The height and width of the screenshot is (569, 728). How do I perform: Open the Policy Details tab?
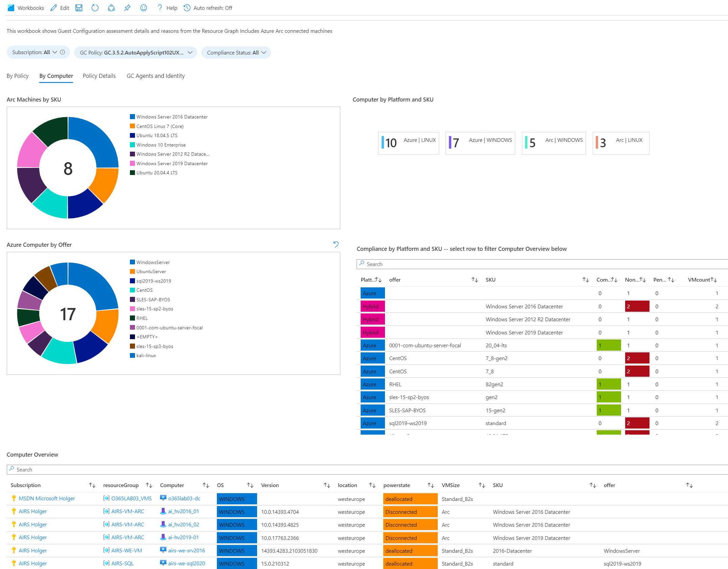pos(99,76)
